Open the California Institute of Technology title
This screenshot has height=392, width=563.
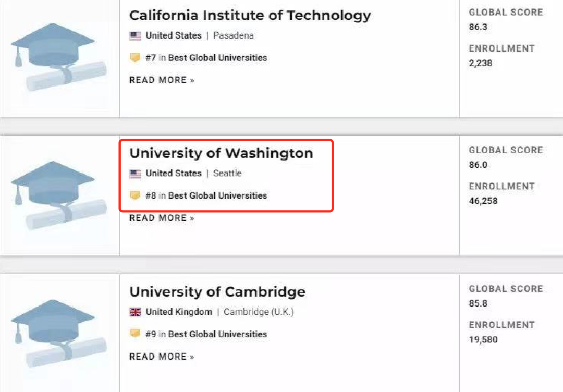click(x=250, y=16)
